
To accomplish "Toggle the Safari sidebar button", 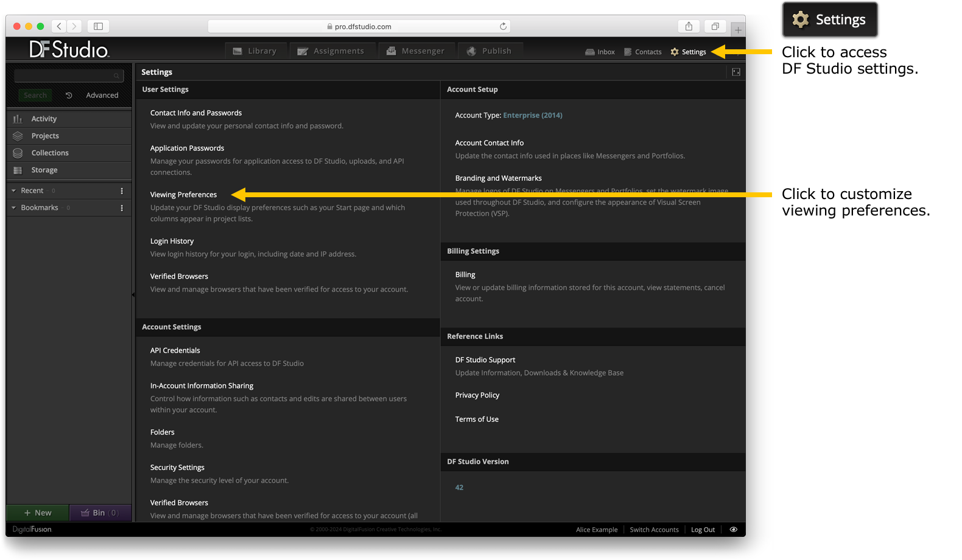I will [x=98, y=26].
